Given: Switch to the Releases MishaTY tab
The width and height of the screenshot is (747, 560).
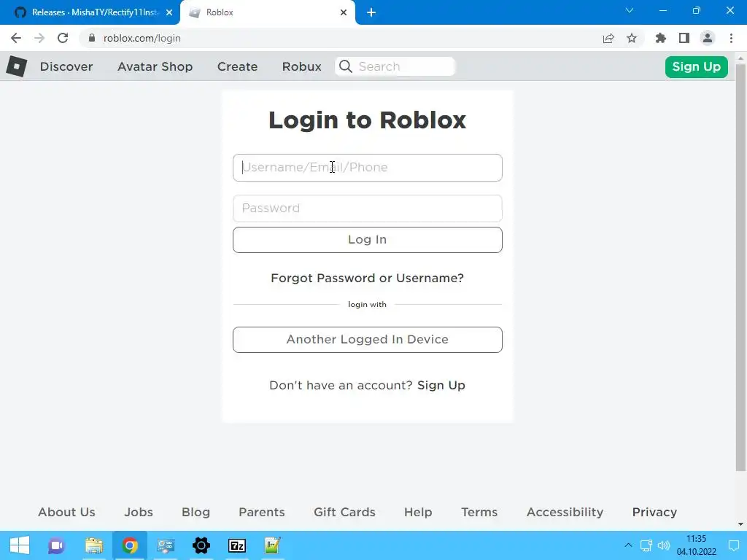Looking at the screenshot, I should [x=90, y=12].
